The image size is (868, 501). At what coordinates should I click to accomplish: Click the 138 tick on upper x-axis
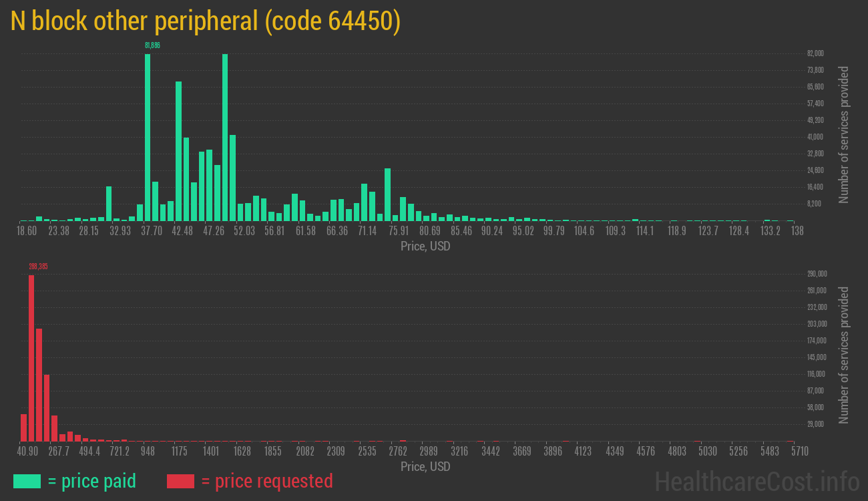point(797,231)
